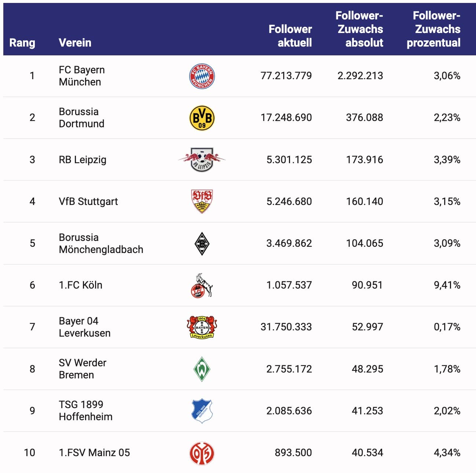Click the TSG 1899 Hoffenheim crest
Image resolution: width=476 pixels, height=473 pixels.
coord(202,411)
